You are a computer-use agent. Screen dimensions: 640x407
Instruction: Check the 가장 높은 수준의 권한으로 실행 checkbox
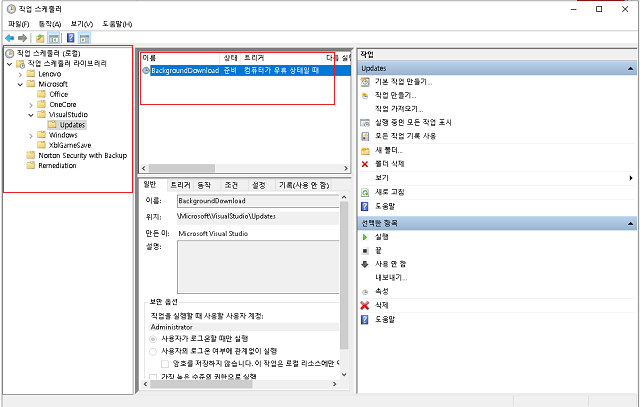[153, 377]
